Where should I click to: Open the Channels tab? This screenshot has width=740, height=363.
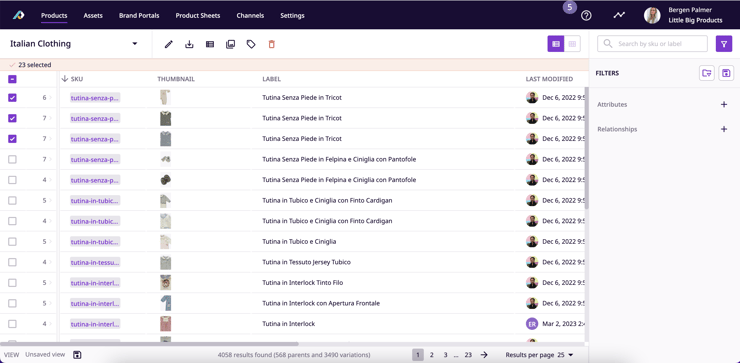tap(250, 16)
